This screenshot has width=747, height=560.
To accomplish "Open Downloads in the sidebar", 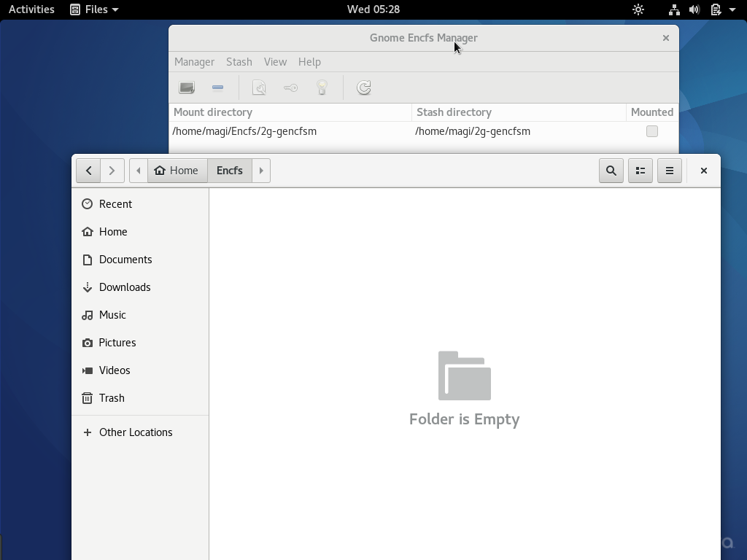I will click(140, 287).
